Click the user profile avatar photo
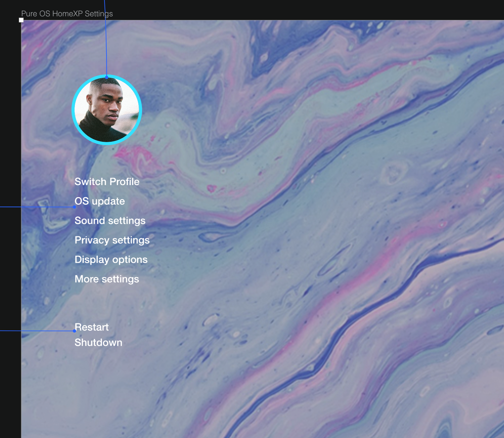 click(107, 110)
